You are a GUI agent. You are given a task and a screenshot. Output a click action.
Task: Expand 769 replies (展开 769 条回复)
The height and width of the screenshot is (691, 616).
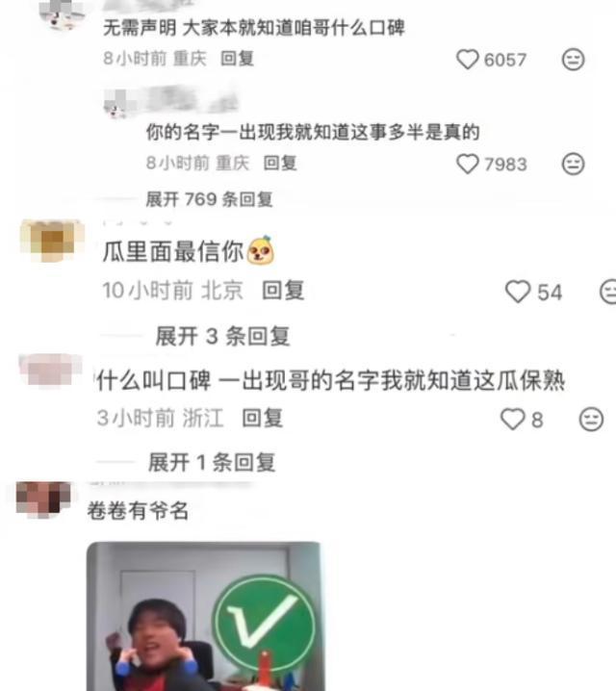(x=209, y=199)
